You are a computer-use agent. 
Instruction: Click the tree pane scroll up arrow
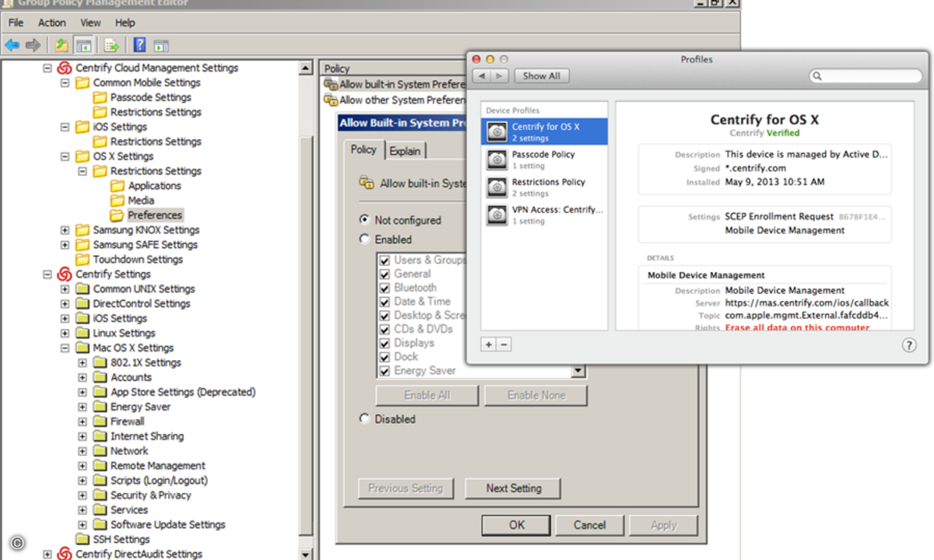(306, 68)
